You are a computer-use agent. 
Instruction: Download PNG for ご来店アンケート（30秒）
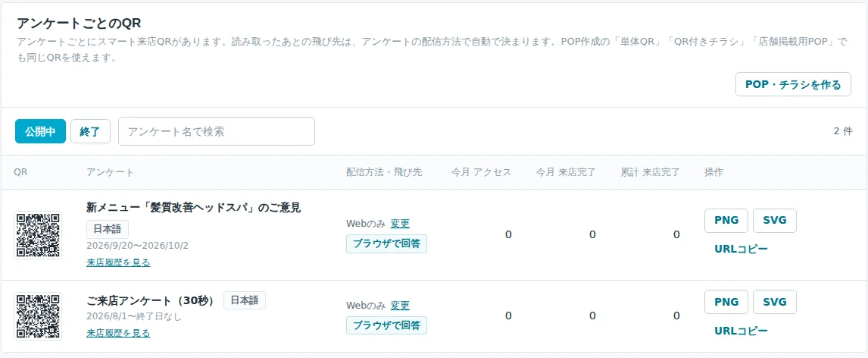click(726, 301)
